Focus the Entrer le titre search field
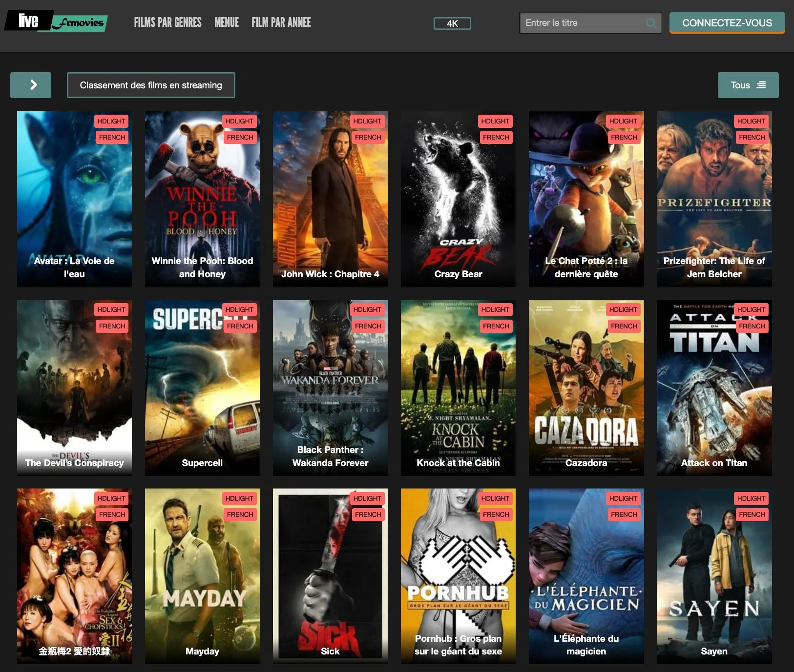 (x=590, y=23)
